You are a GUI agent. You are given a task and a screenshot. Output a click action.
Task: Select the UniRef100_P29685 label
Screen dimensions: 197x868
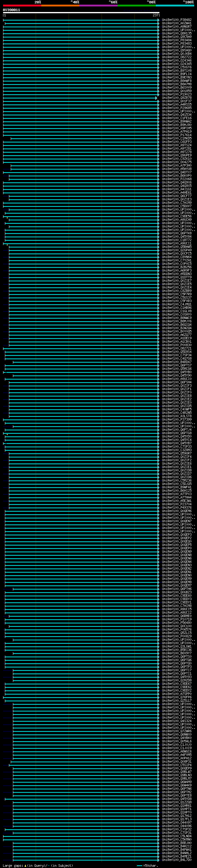click(x=177, y=108)
